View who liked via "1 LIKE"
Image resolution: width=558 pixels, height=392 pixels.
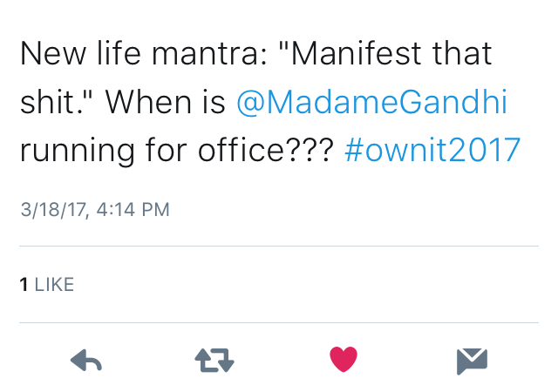pos(47,284)
